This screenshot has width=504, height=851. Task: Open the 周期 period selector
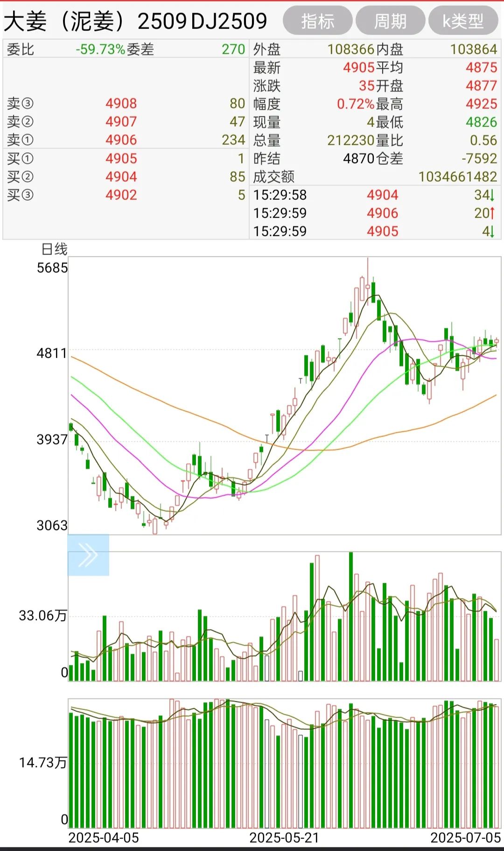tap(390, 21)
